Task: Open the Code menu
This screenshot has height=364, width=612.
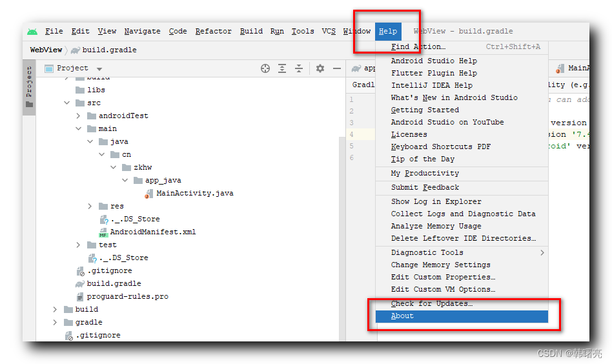Action: tap(178, 31)
